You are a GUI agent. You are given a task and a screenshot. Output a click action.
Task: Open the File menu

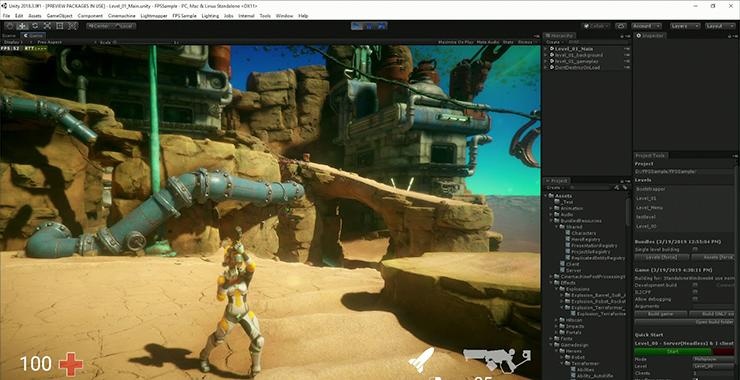(x=6, y=16)
